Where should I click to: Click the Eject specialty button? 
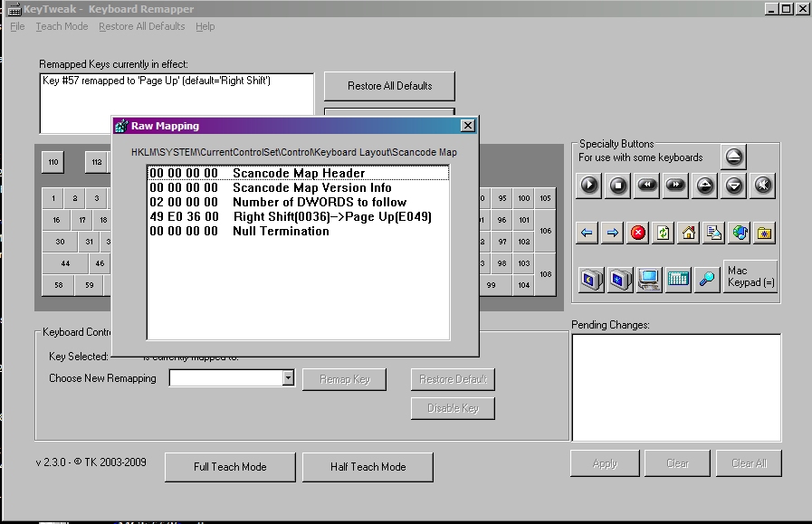[734, 157]
